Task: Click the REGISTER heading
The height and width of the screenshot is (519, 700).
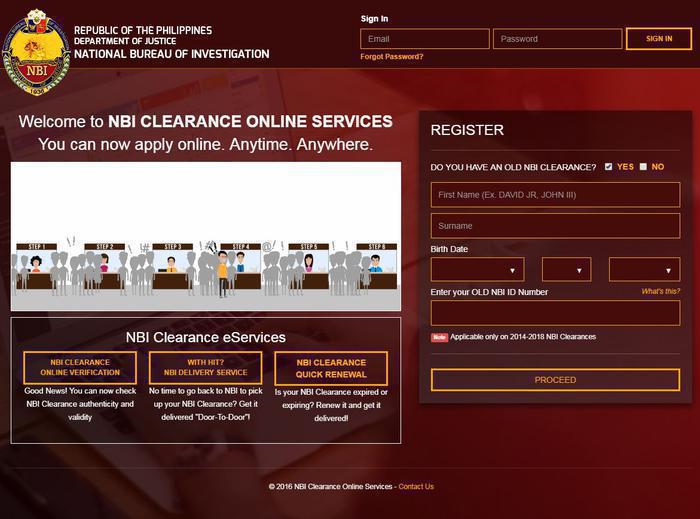Action: pyautogui.click(x=467, y=130)
